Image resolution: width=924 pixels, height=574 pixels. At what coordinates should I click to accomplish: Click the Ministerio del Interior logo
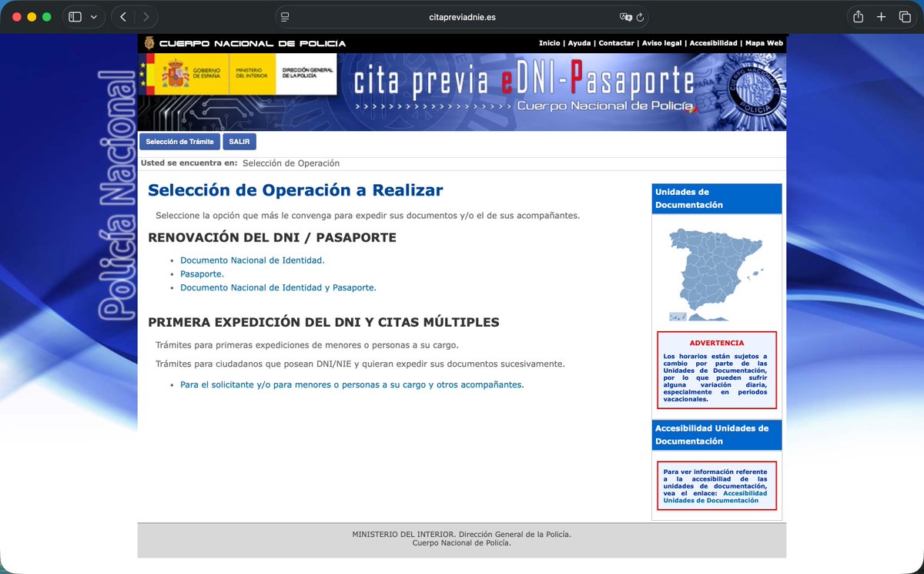(252, 74)
